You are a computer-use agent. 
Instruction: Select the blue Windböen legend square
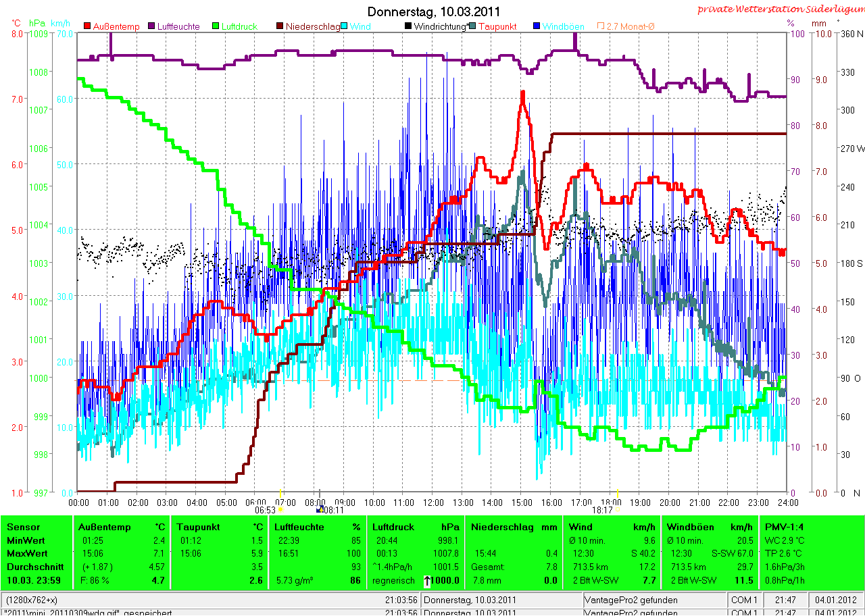click(x=537, y=26)
